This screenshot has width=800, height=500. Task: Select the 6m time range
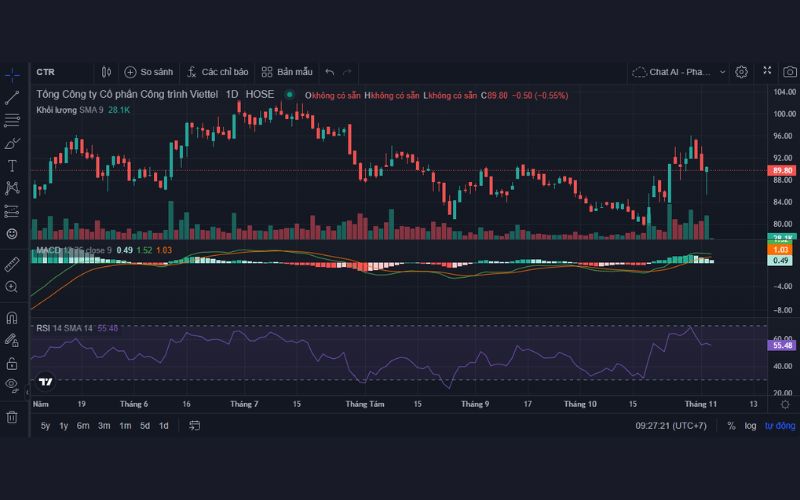click(83, 426)
